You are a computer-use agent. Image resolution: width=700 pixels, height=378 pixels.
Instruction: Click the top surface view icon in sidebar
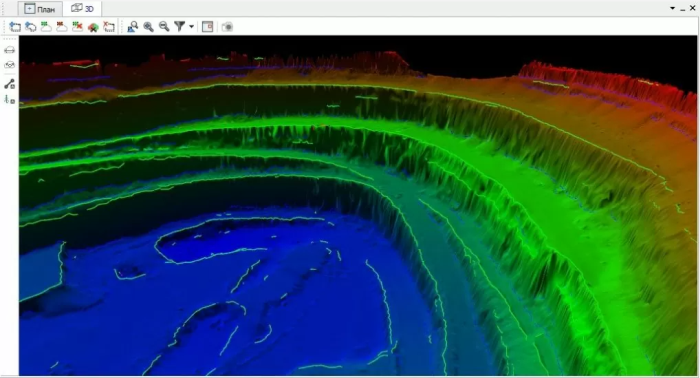pos(9,50)
